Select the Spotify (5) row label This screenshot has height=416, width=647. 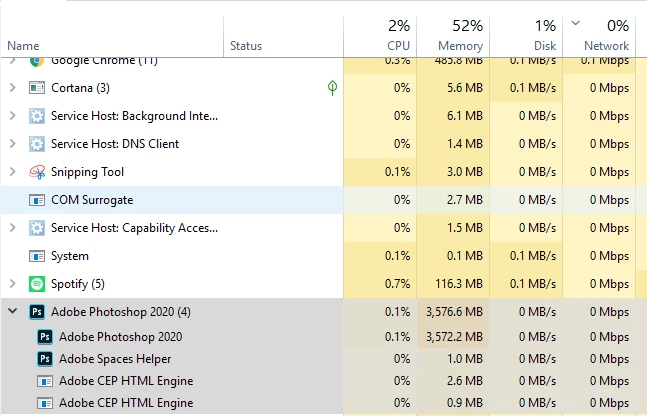pos(78,284)
